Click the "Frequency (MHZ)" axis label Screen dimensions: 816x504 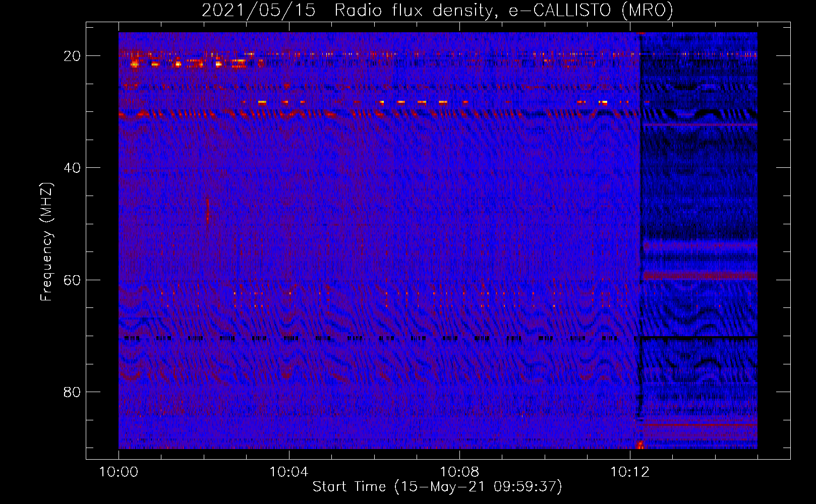pyautogui.click(x=46, y=242)
